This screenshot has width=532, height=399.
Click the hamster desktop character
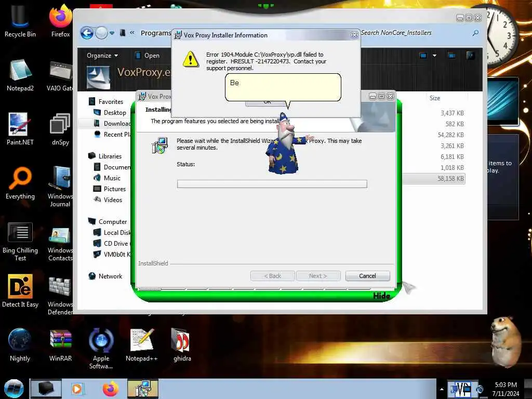tap(506, 342)
